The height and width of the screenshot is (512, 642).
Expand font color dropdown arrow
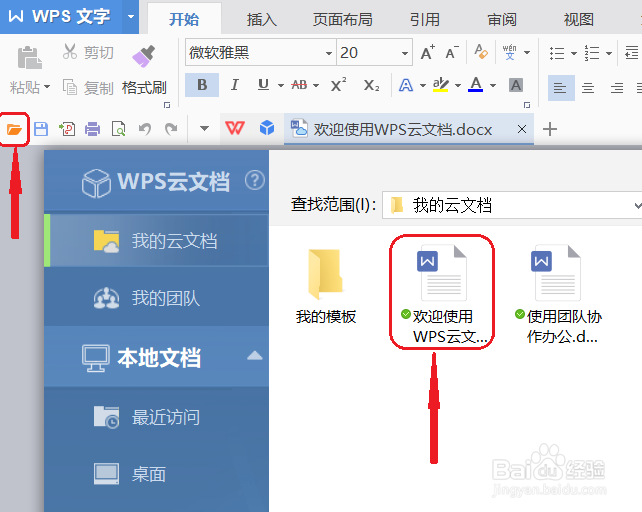tap(493, 86)
